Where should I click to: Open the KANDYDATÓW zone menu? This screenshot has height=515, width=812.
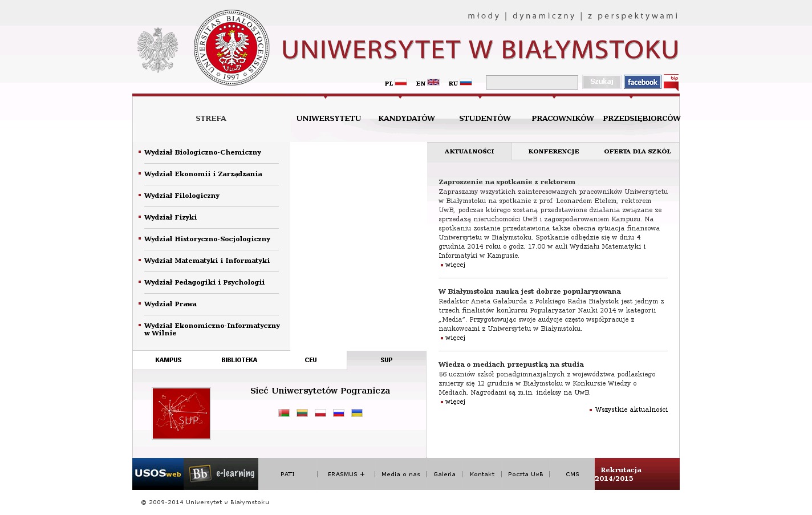pyautogui.click(x=407, y=119)
